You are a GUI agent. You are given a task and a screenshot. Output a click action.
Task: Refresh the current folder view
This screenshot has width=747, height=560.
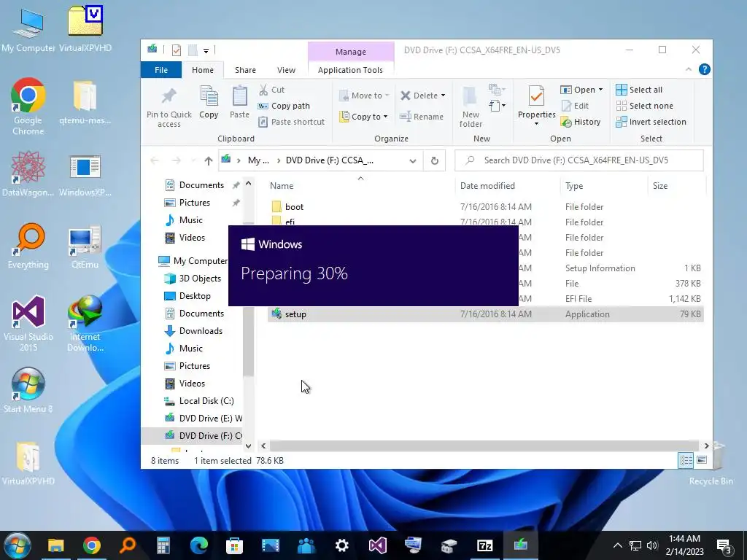435,160
